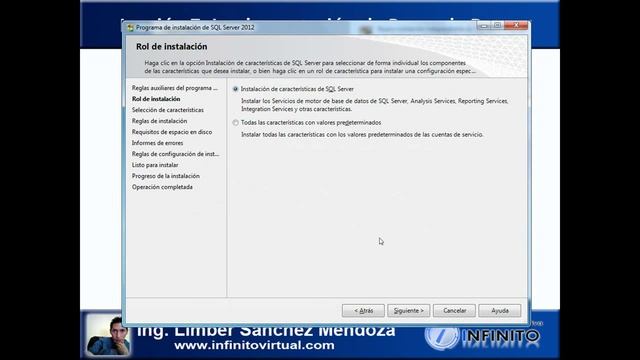This screenshot has height=360, width=640.
Task: Select Requisitos de espacio en disco step
Action: [172, 132]
